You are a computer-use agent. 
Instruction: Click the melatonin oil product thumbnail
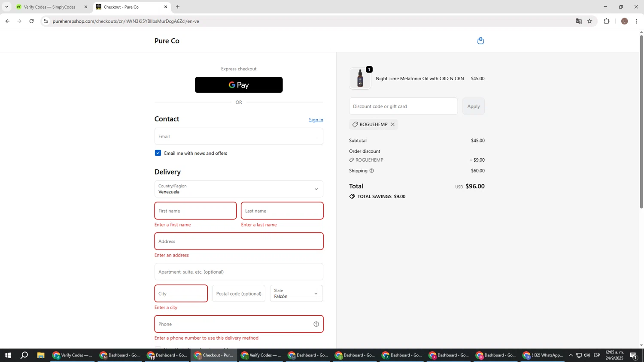click(360, 78)
